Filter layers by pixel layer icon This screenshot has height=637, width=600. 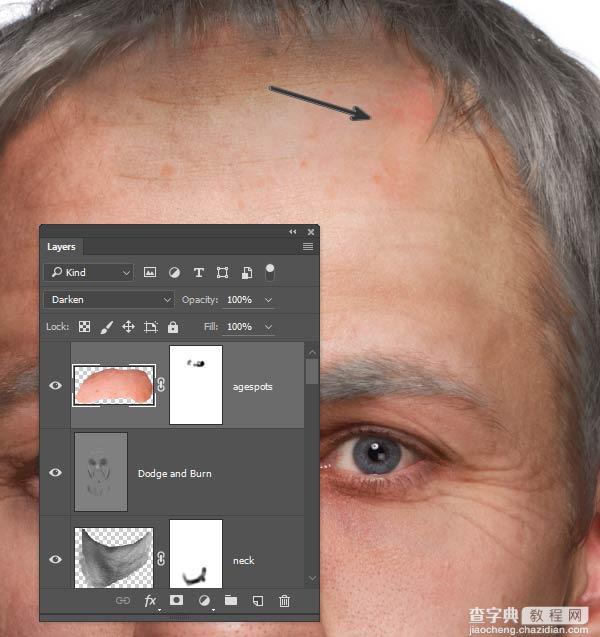(150, 272)
